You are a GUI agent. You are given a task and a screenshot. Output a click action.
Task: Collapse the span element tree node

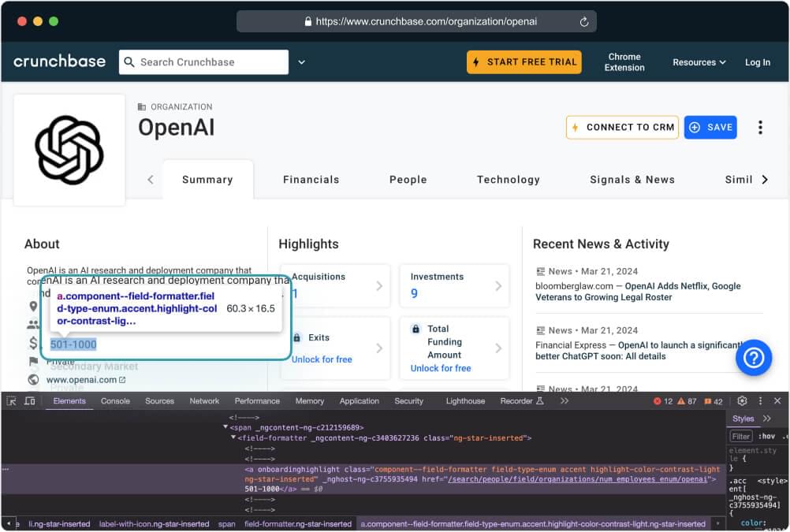click(226, 427)
